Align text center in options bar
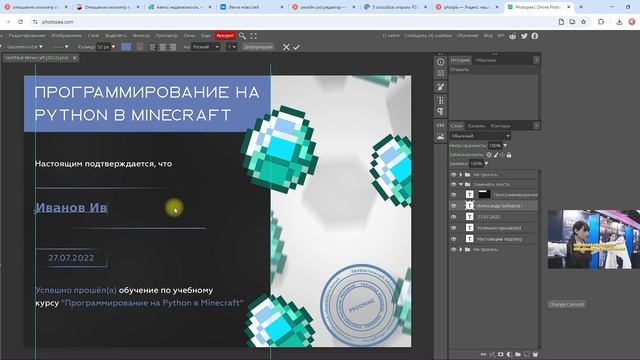640x360 pixels. tap(163, 47)
